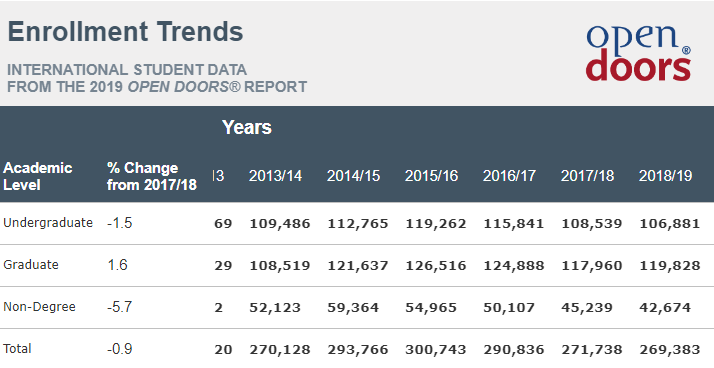Click the 2013/14 column header
714x368 pixels.
(275, 176)
